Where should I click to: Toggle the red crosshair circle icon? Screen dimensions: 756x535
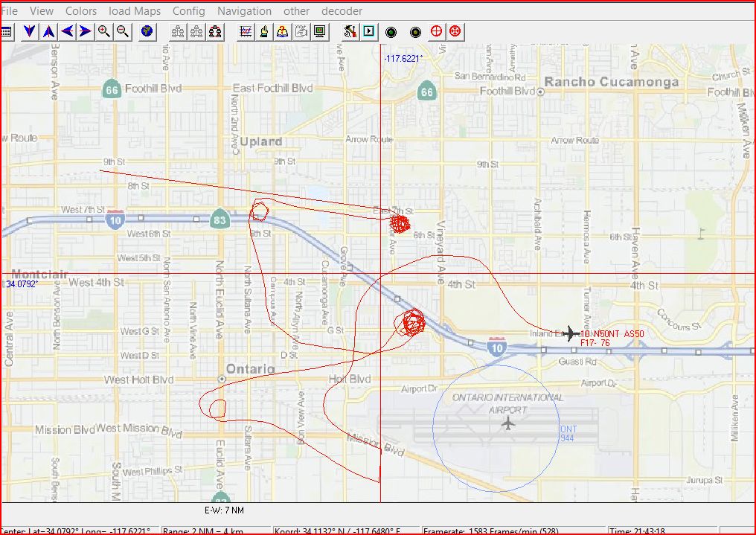click(437, 31)
